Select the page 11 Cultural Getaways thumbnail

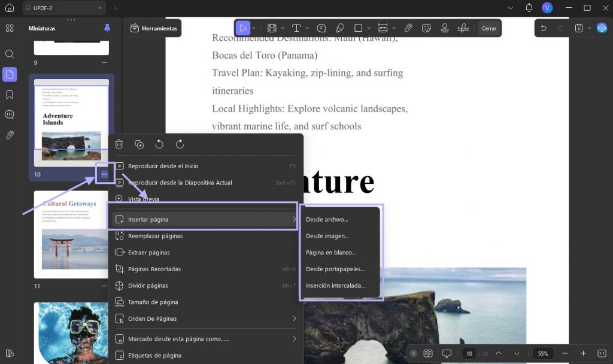click(71, 234)
